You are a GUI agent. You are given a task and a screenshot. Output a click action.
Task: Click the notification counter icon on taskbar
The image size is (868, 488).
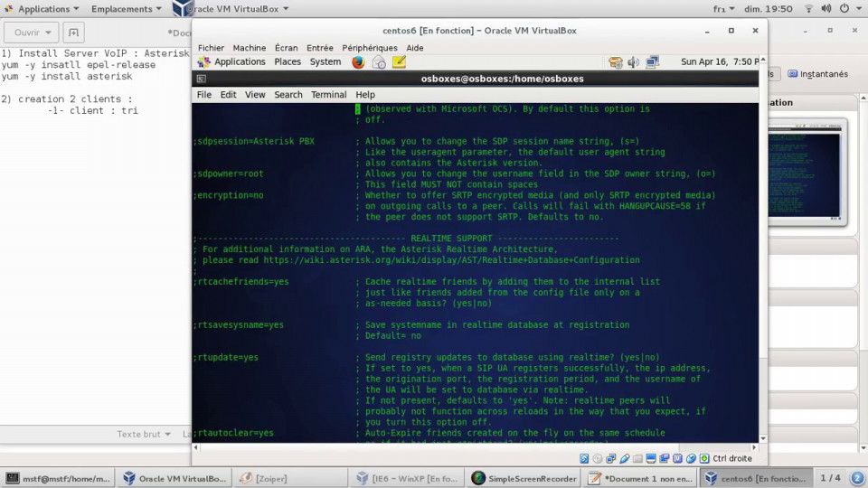[857, 478]
